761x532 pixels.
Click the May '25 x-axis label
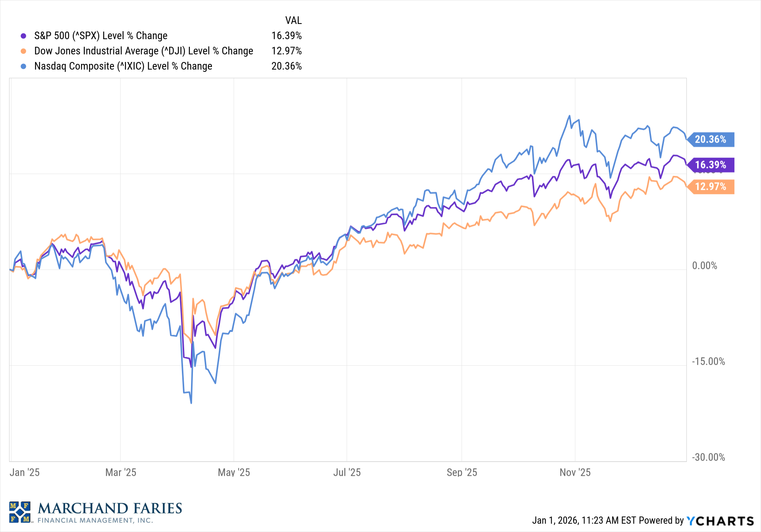point(234,472)
